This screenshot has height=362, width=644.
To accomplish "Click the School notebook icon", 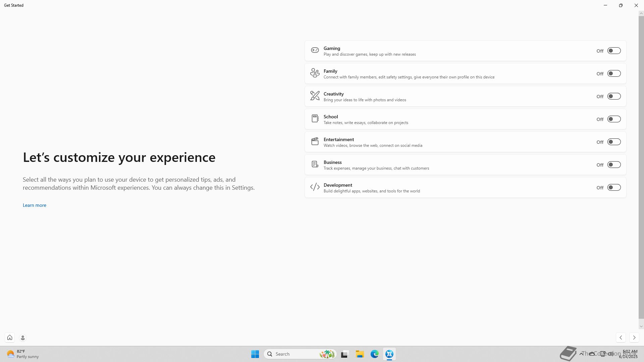I will (x=315, y=119).
